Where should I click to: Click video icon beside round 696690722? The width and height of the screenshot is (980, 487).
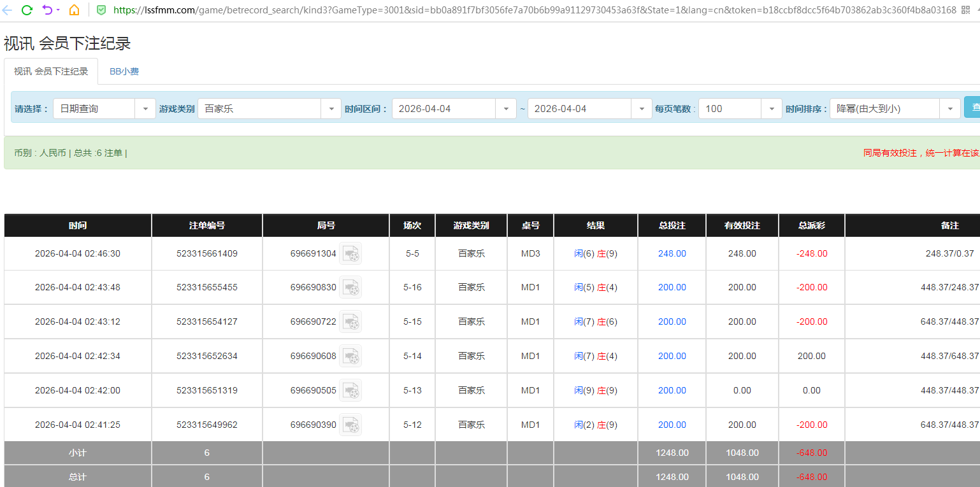tap(351, 321)
